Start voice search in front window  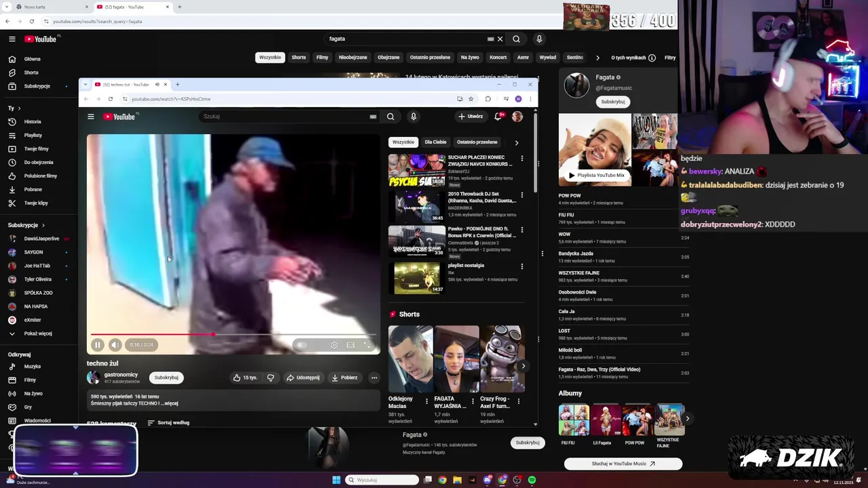[x=413, y=117]
